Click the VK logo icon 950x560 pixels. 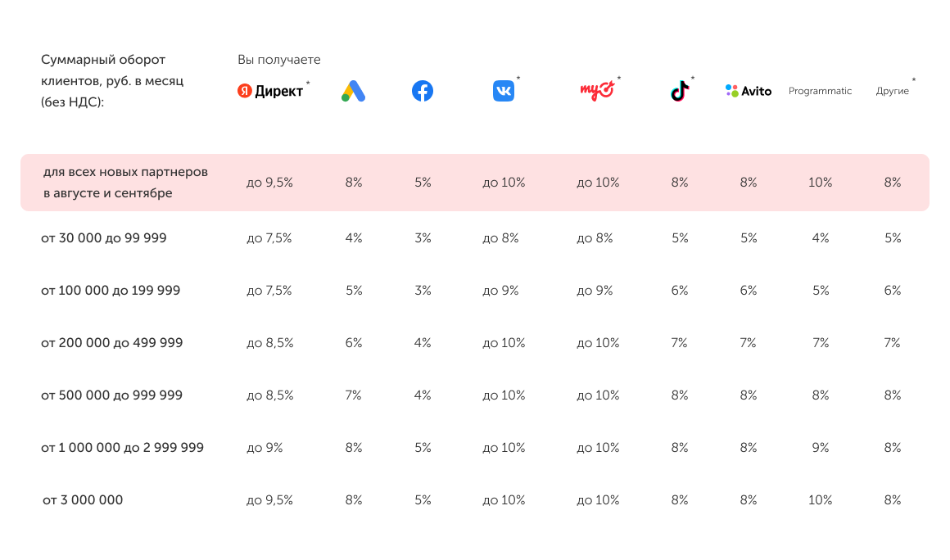(x=504, y=91)
